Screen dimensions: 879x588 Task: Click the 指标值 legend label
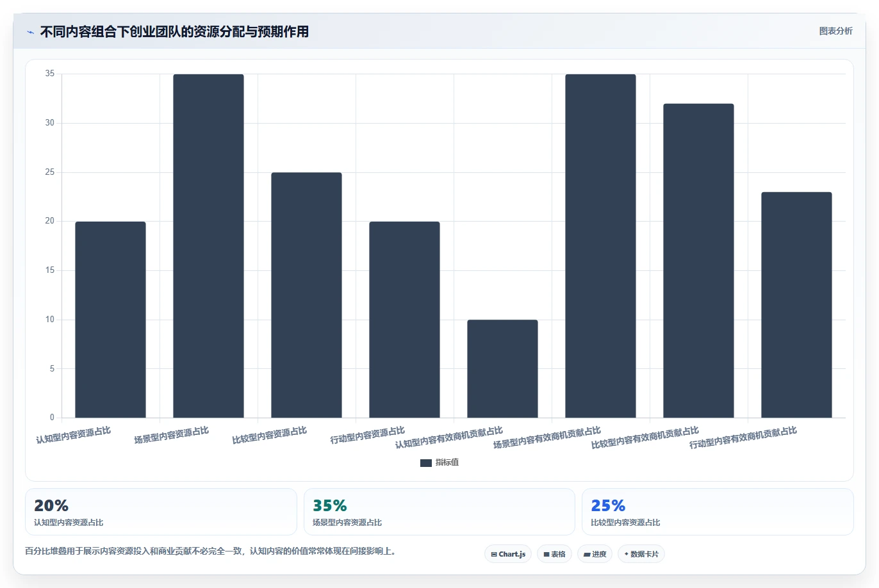447,462
